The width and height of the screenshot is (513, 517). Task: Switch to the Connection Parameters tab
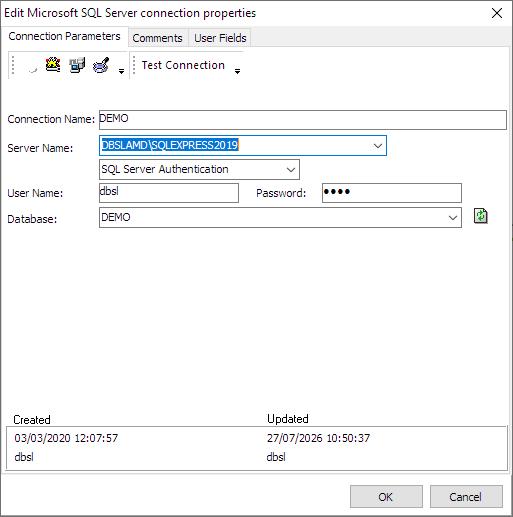pos(64,36)
